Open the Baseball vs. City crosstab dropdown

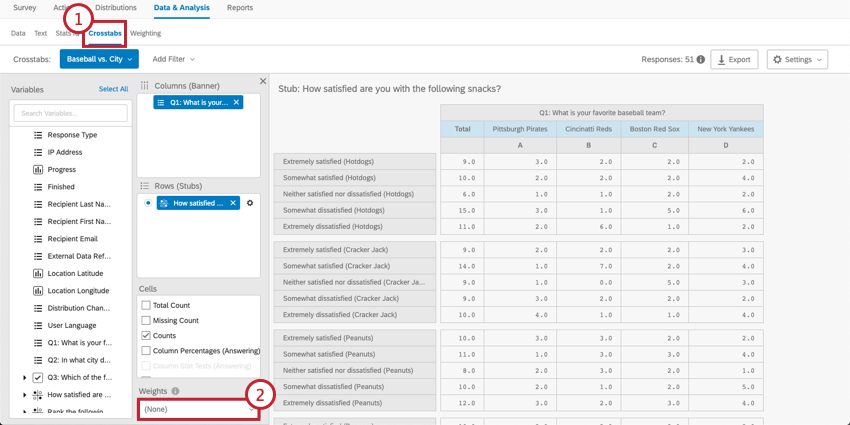[99, 60]
